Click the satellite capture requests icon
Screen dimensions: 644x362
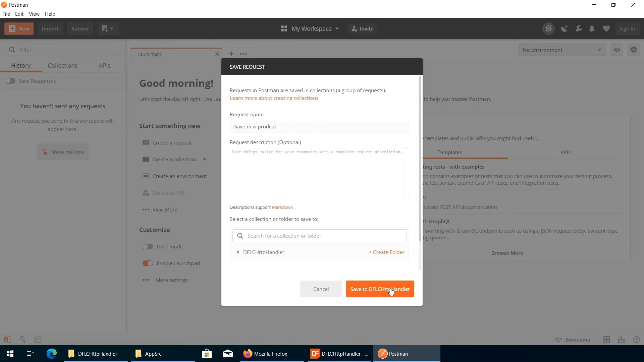[565, 29]
